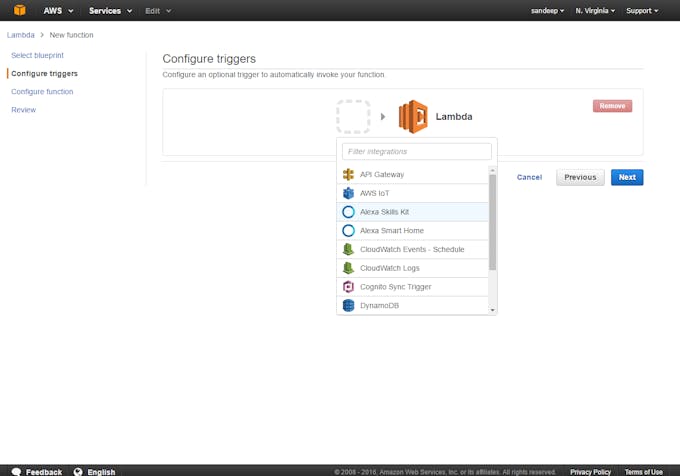This screenshot has width=680, height=476.
Task: Click the globe icon beside English
Action: pyautogui.click(x=78, y=472)
